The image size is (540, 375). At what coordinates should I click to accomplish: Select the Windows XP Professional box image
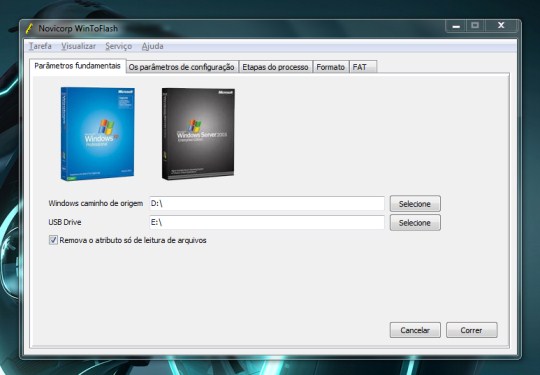(97, 134)
